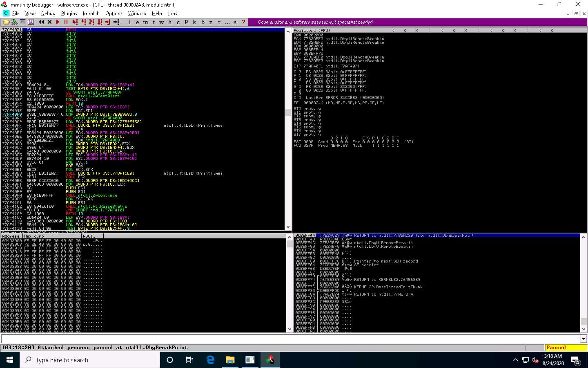
Task: Click the purple 'Code auditor' banner
Action: pos(417,22)
